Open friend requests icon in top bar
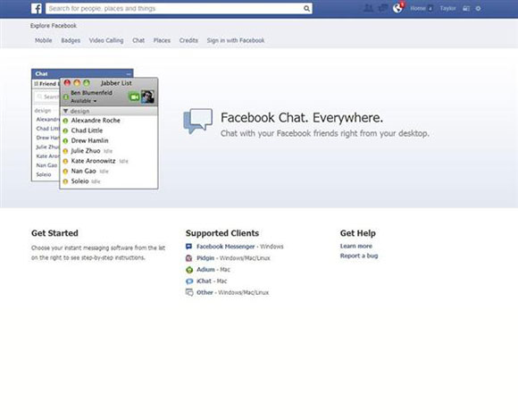Screen dimensions: 518x420 [x=368, y=8]
